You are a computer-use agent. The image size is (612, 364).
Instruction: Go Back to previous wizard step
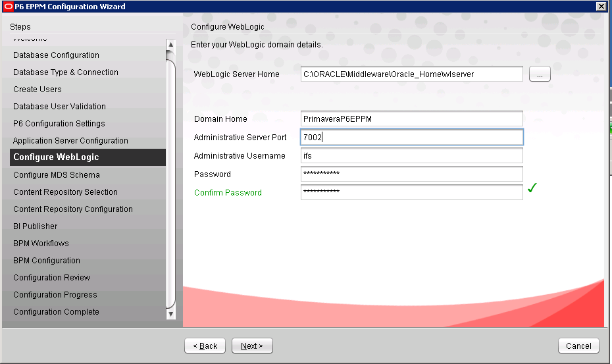point(205,346)
